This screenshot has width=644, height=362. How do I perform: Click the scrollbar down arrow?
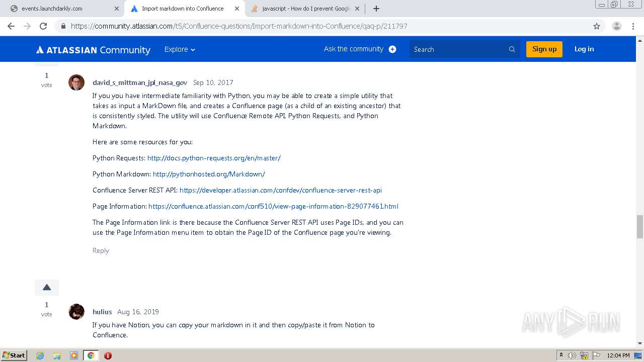(x=640, y=343)
